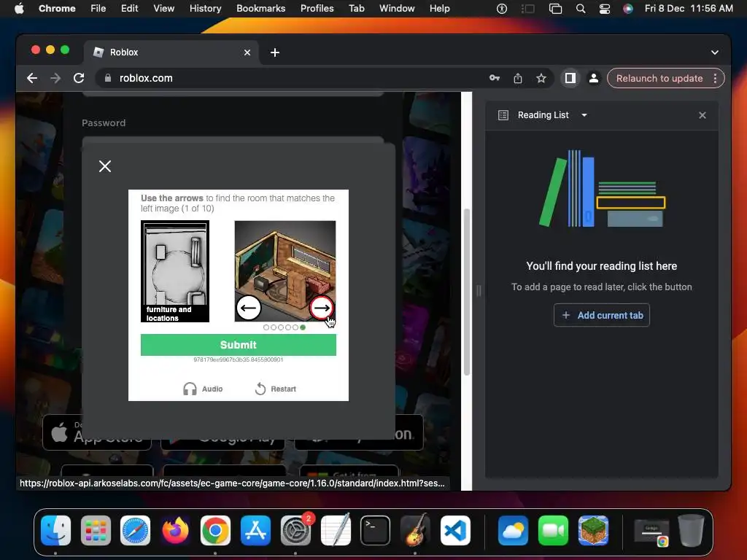This screenshot has height=560, width=747.
Task: Toggle the Chrome side panel
Action: (570, 78)
